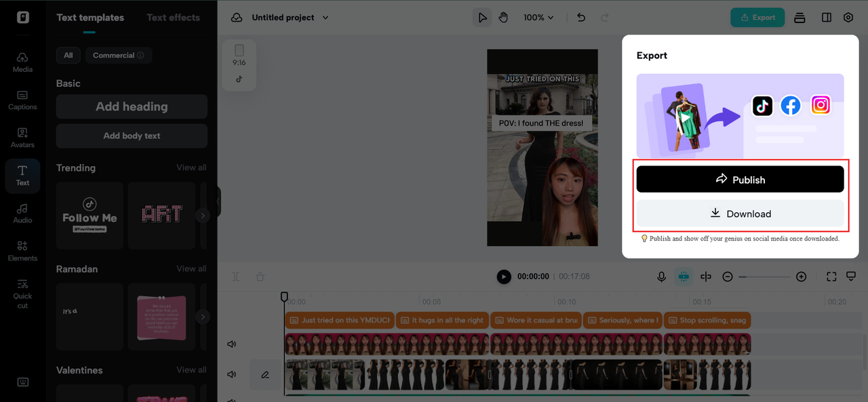
Task: Adjust the timeline zoom slider
Action: (x=764, y=277)
